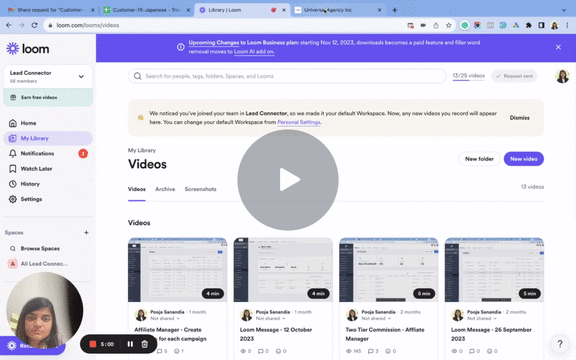Click the webcam bubble of the presenter
This screenshot has width=576, height=360.
click(44, 310)
